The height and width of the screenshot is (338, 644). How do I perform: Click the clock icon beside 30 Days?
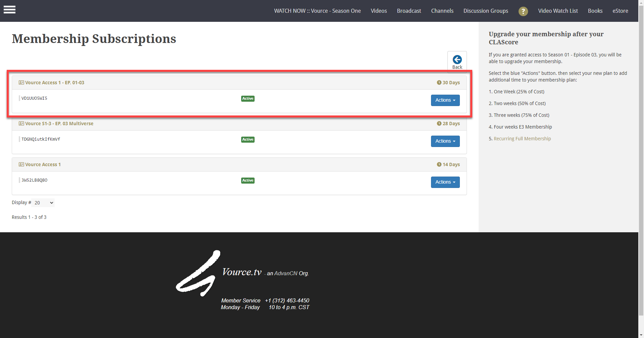(x=439, y=83)
